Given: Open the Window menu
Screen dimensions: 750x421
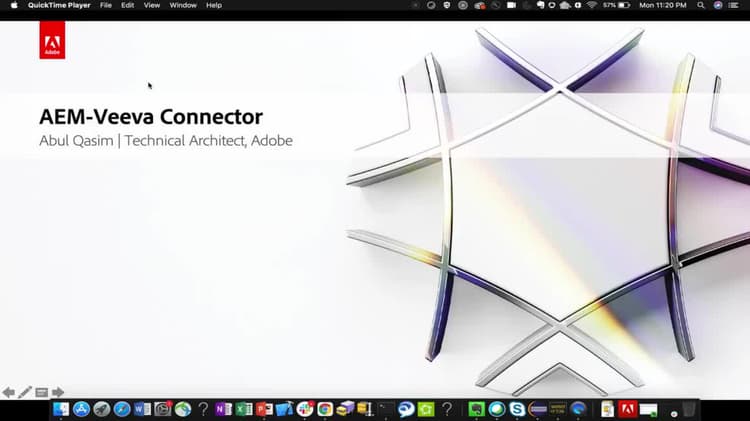Looking at the screenshot, I should pos(183,5).
